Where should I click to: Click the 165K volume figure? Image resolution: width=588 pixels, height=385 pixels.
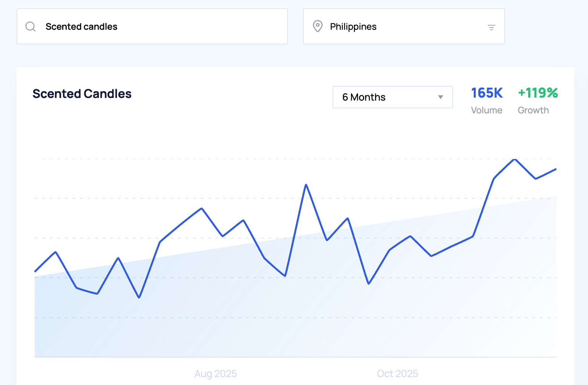click(x=487, y=93)
